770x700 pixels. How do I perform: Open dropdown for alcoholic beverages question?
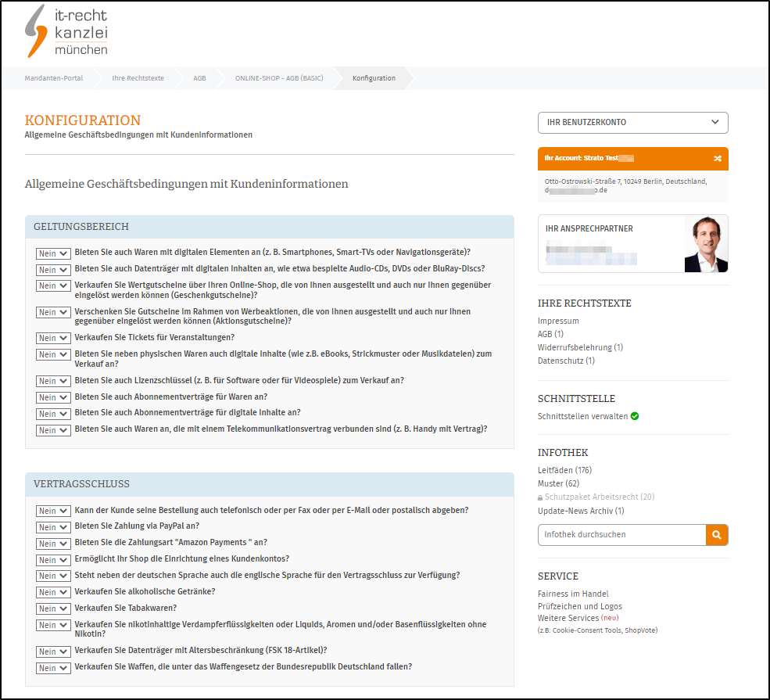tap(53, 592)
